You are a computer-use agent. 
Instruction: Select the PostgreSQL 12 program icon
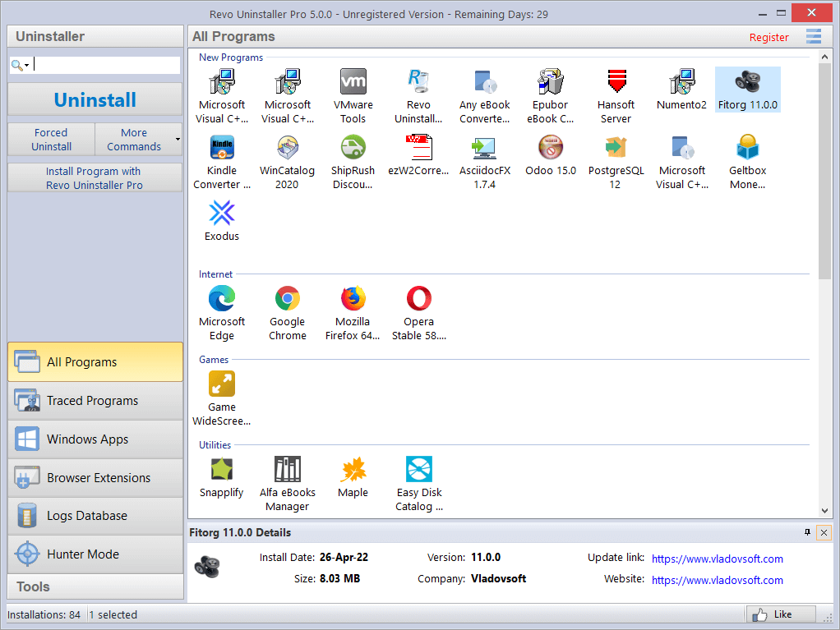click(x=616, y=149)
